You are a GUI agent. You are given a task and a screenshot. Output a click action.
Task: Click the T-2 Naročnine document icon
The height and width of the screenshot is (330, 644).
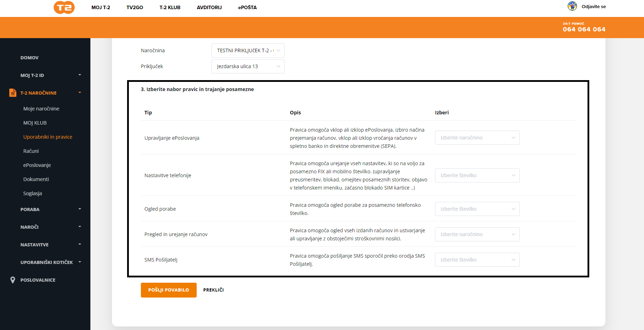pos(13,93)
